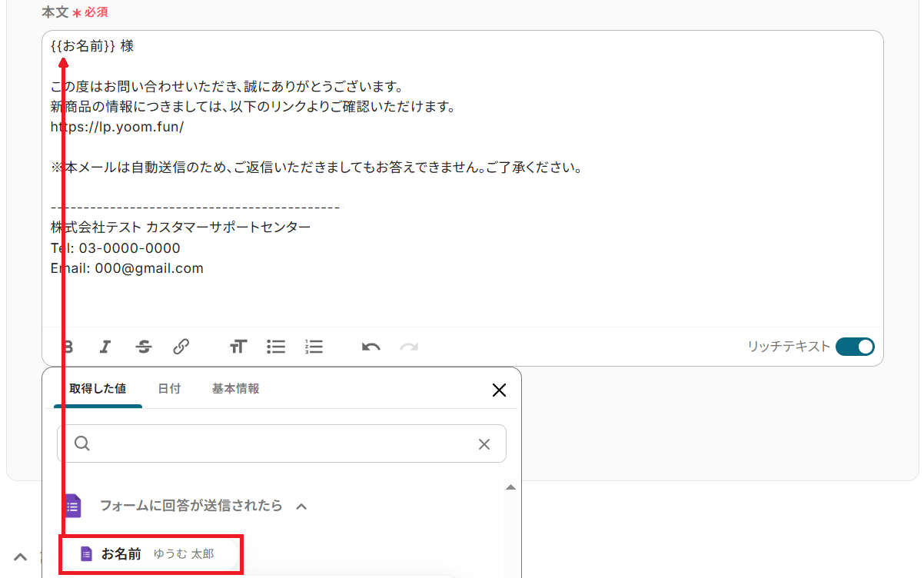Undo the last edit

point(371,347)
